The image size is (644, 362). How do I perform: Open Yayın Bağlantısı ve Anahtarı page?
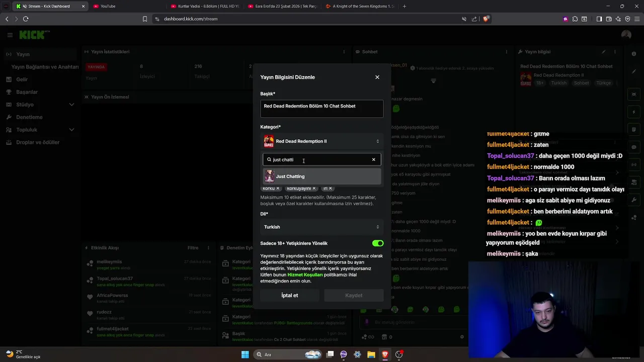pos(45,67)
